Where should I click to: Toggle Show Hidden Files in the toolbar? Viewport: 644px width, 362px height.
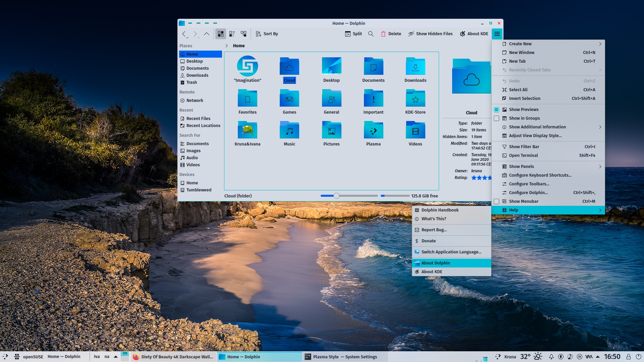click(430, 34)
